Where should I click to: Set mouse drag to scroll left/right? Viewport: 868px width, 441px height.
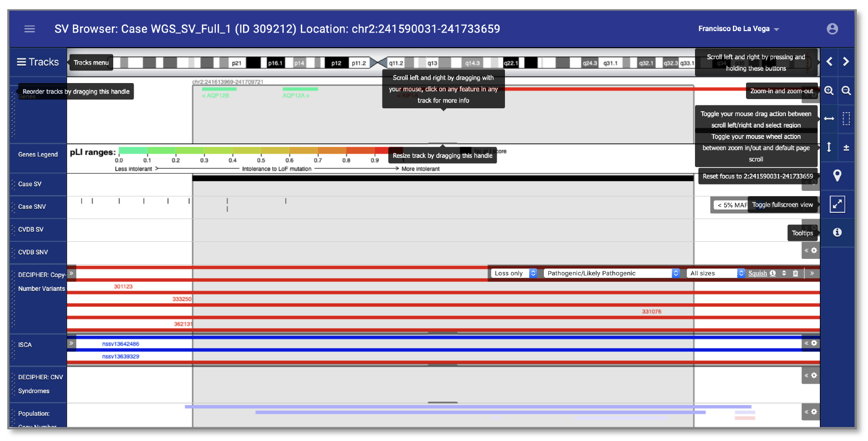point(829,119)
